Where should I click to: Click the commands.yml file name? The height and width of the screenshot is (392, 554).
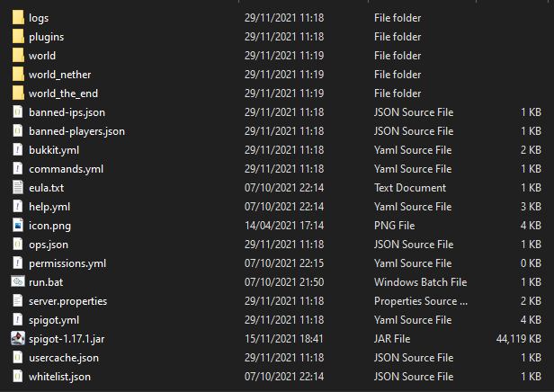66,169
